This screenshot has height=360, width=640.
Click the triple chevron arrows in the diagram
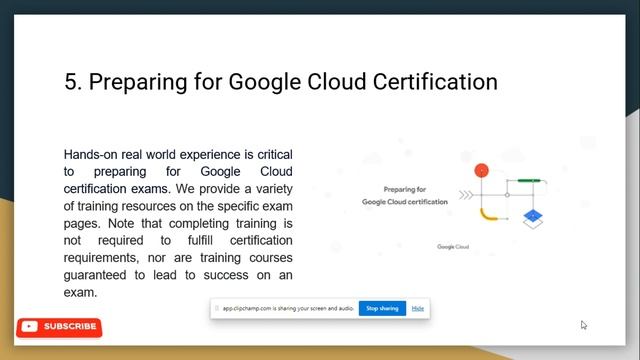coord(466,195)
